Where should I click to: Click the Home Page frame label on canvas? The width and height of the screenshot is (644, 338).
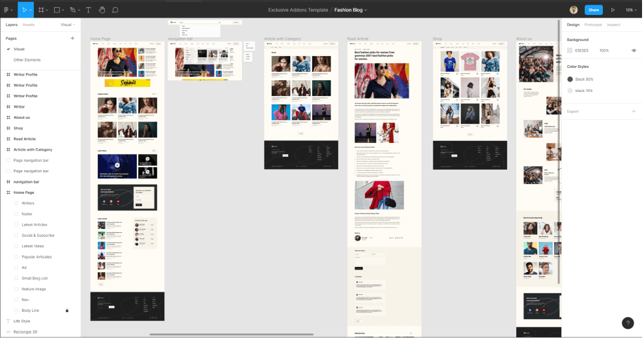point(100,39)
